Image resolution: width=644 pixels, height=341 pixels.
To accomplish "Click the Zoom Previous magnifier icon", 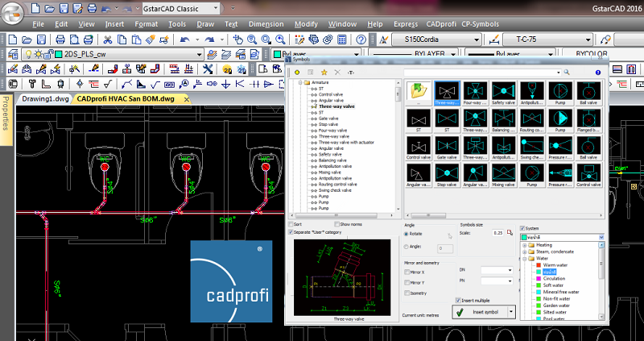I will [280, 40].
